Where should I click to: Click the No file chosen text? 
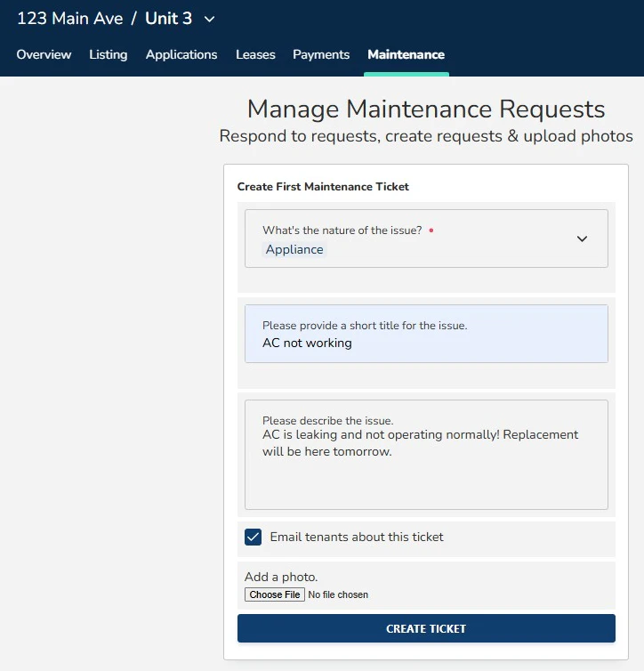(338, 594)
